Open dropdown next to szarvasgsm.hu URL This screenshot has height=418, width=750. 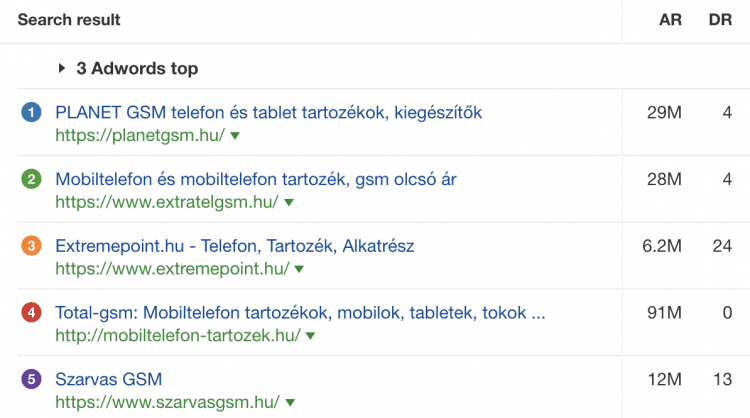pyautogui.click(x=290, y=403)
